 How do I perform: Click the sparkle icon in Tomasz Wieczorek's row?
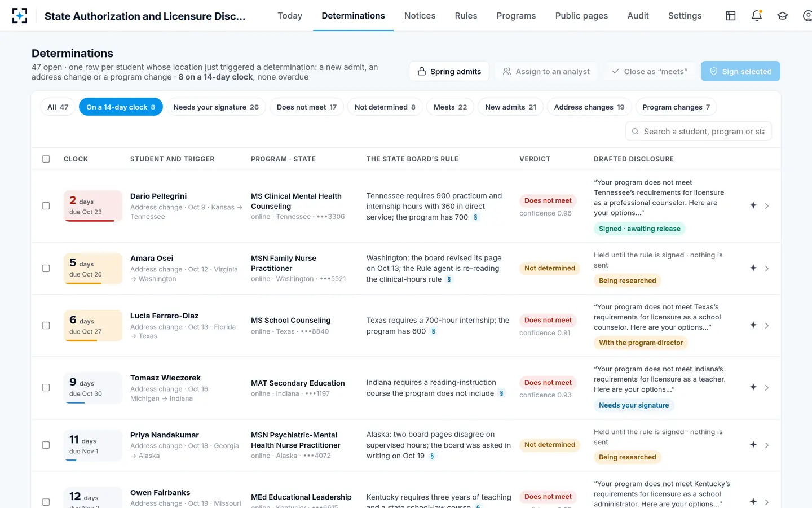pos(753,387)
